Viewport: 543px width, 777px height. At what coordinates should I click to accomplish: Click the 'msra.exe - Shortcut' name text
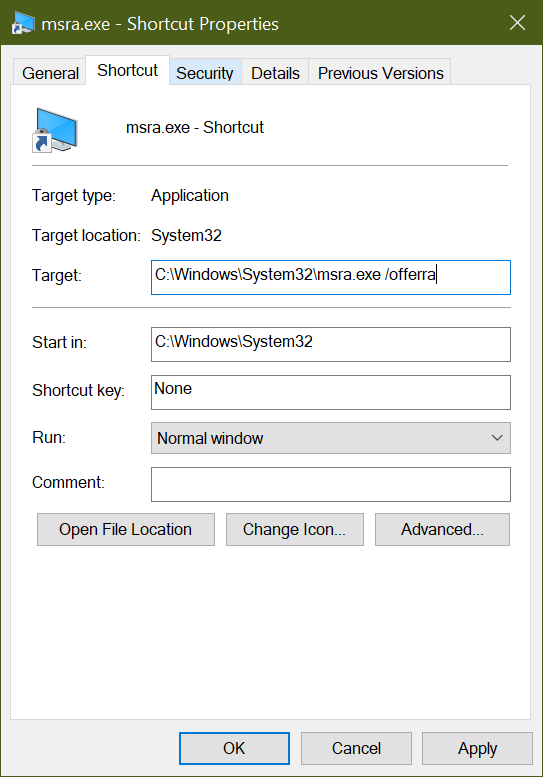[195, 127]
